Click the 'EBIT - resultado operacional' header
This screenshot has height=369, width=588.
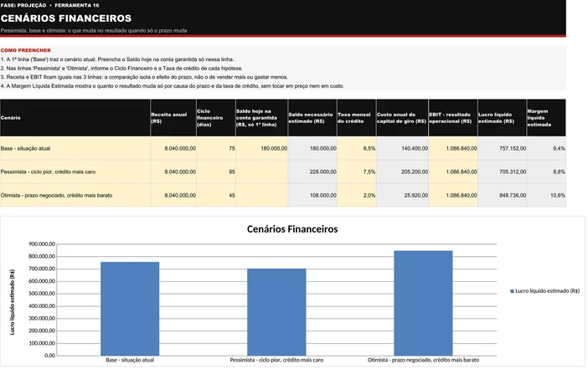tap(453, 118)
